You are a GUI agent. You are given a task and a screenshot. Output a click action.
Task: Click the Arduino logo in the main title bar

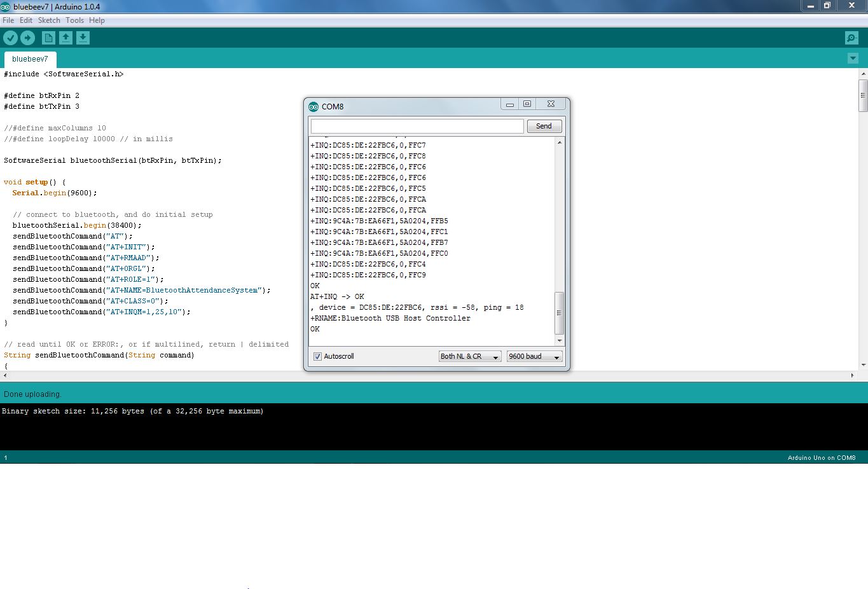[5, 6]
